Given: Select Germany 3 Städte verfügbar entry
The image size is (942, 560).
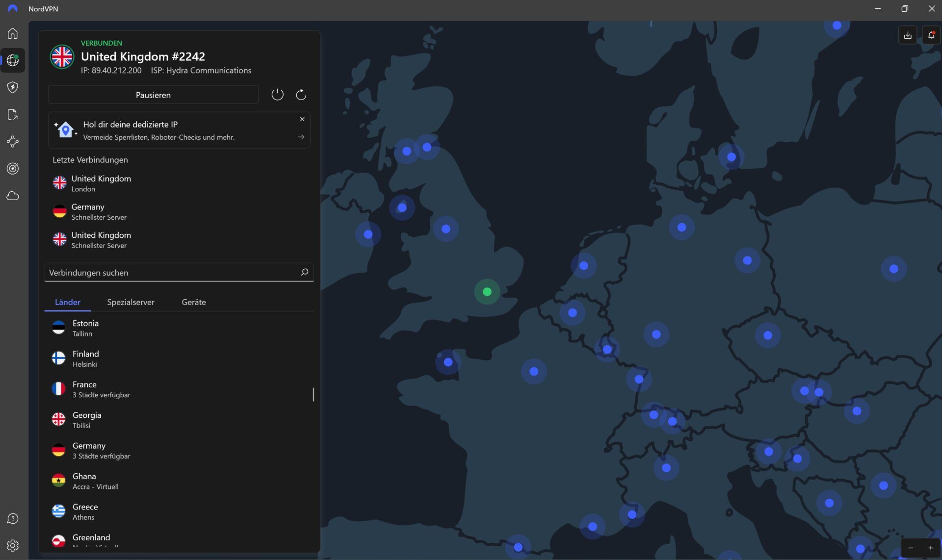Looking at the screenshot, I should pyautogui.click(x=179, y=450).
